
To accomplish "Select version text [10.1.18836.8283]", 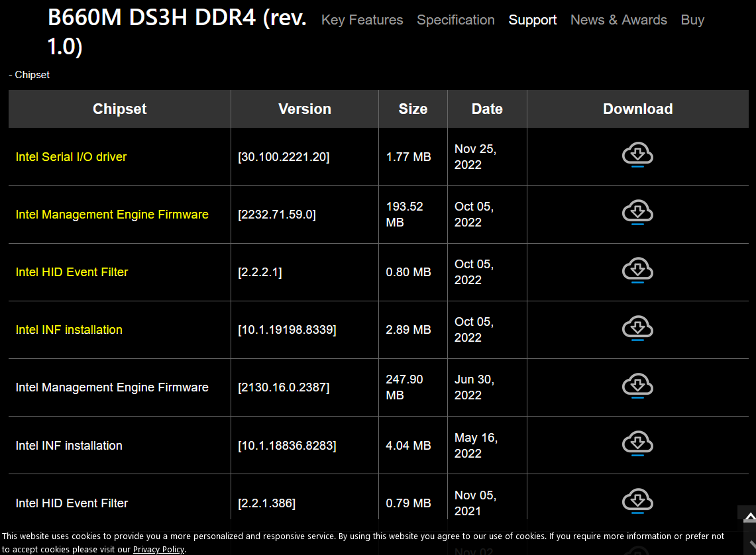I will point(287,446).
